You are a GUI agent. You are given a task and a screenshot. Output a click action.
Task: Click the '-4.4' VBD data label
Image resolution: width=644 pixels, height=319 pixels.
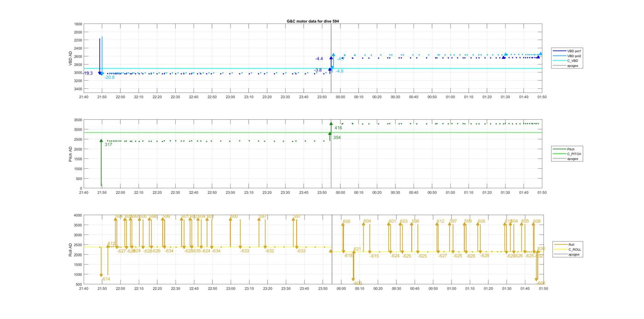pos(319,59)
